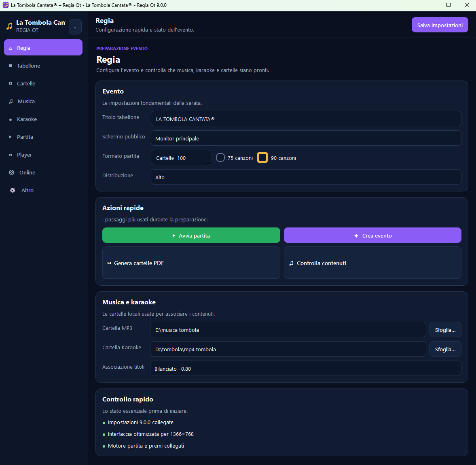Close the Regia Qt window
The width and height of the screenshot is (476, 465).
[x=467, y=5]
